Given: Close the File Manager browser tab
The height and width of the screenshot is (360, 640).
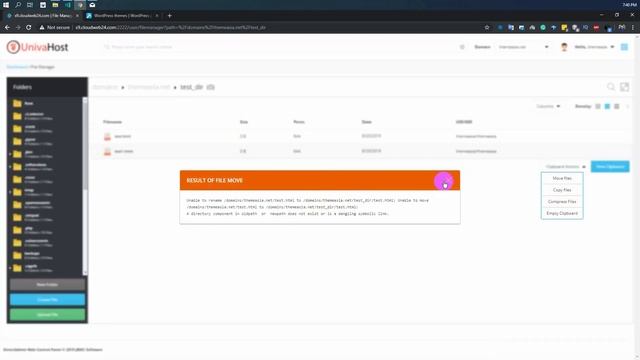Looking at the screenshot, I should point(77,16).
